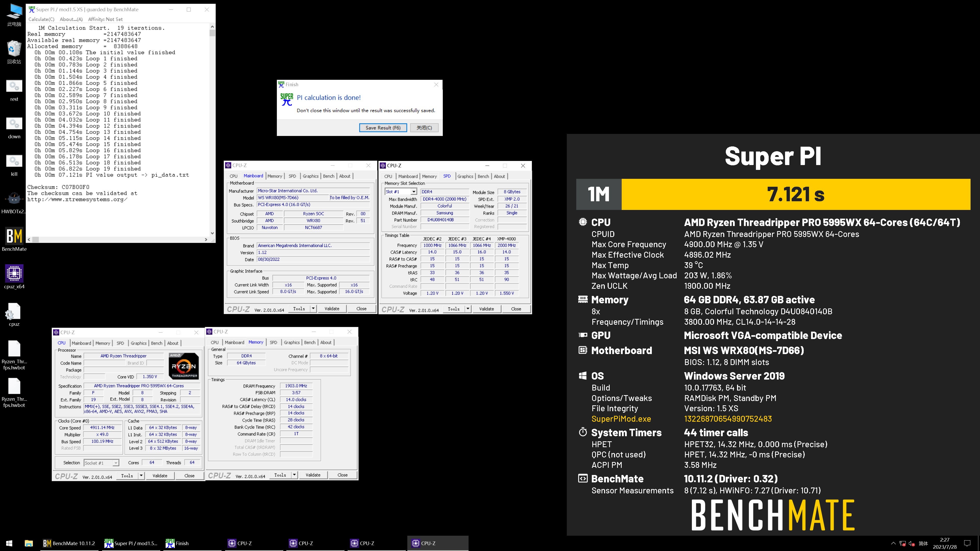Open the notification center icon
Image resolution: width=980 pixels, height=551 pixels.
click(967, 543)
